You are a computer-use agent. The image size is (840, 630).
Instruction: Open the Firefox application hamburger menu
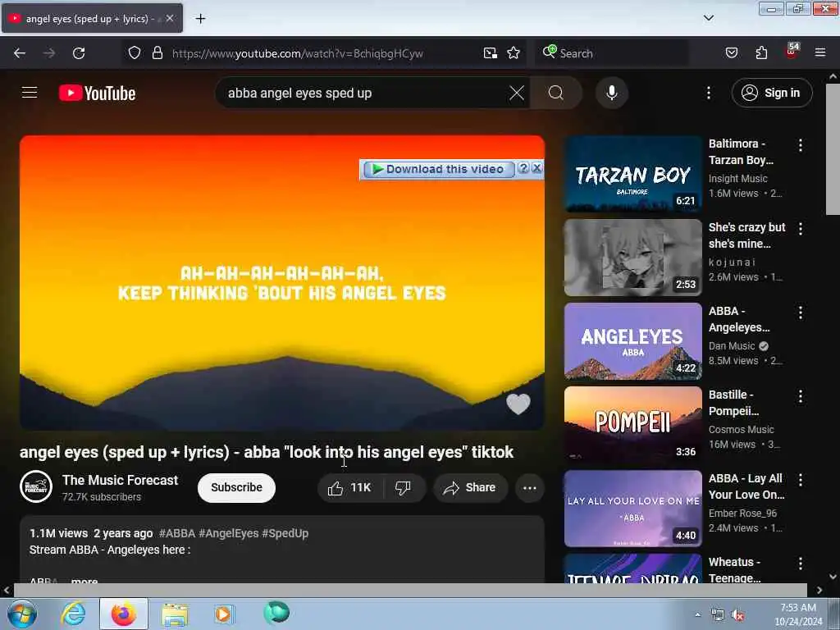click(x=820, y=52)
